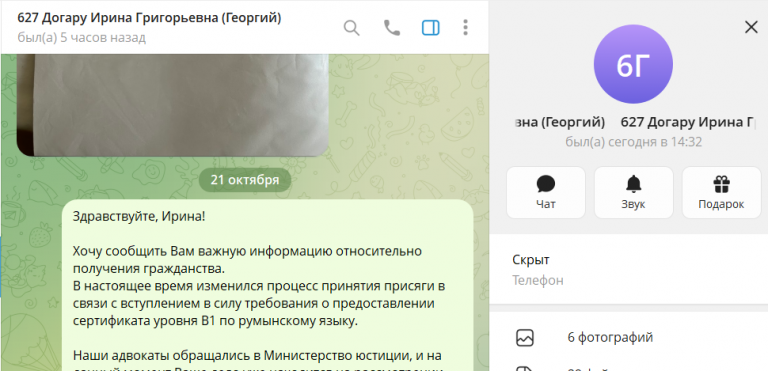Open search in the chat header
Image resolution: width=768 pixels, height=371 pixels.
(351, 28)
